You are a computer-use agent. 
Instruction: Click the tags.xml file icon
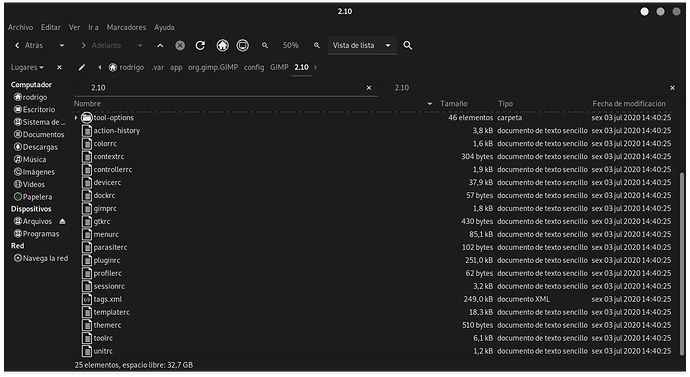(87, 299)
